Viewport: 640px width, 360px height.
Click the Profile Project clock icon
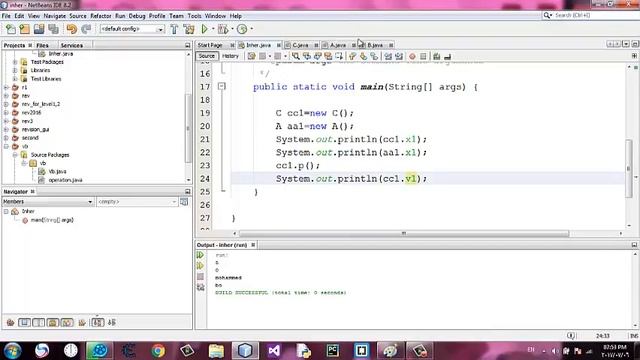(x=242, y=29)
